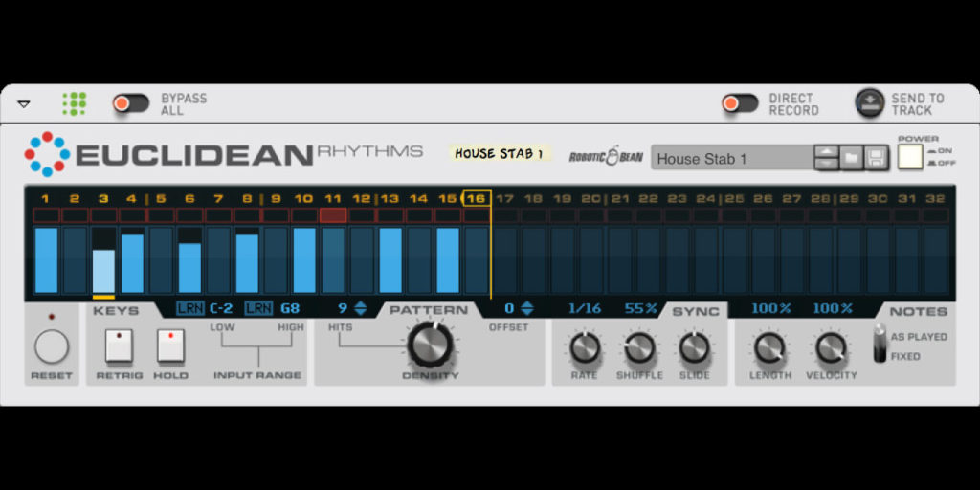Click the offset stepper arrows next to 0

click(527, 308)
